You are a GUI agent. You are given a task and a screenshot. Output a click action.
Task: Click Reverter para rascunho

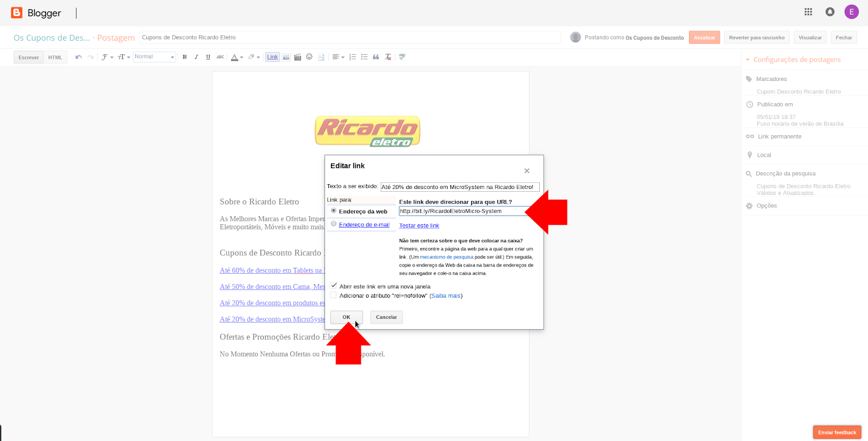pos(757,37)
